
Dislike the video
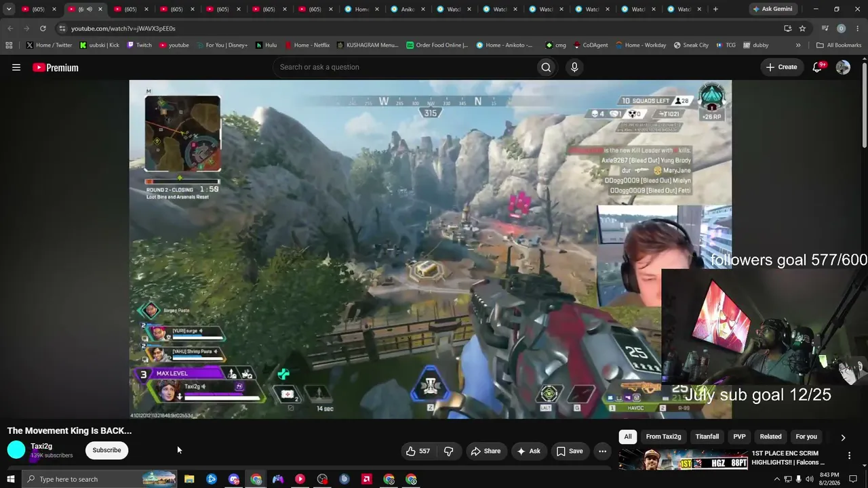click(448, 451)
